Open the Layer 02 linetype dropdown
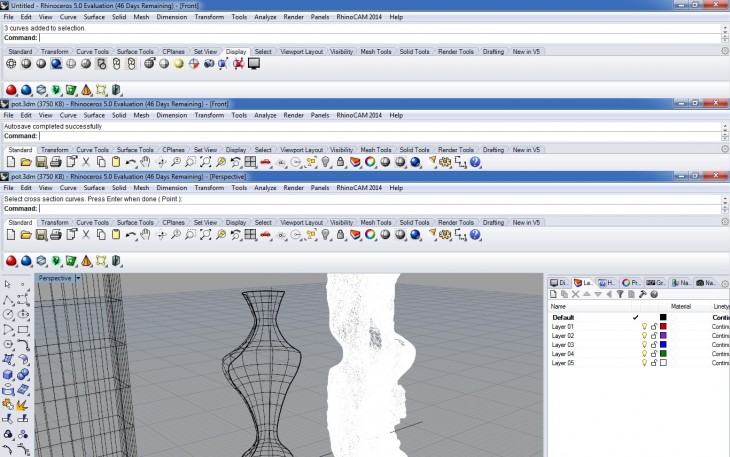This screenshot has width=730, height=457. pyautogui.click(x=720, y=336)
